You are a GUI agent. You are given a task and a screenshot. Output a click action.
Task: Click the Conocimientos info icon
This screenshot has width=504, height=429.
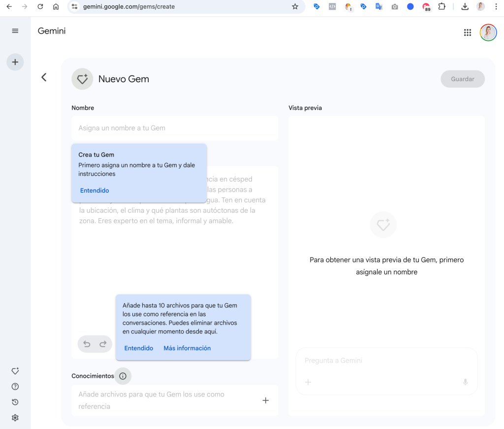(x=123, y=376)
